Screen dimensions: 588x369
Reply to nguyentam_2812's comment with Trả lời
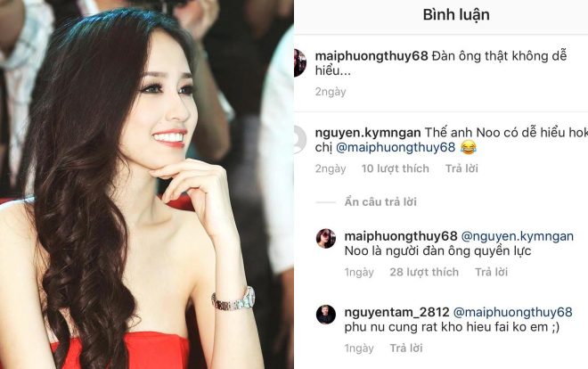click(x=406, y=348)
